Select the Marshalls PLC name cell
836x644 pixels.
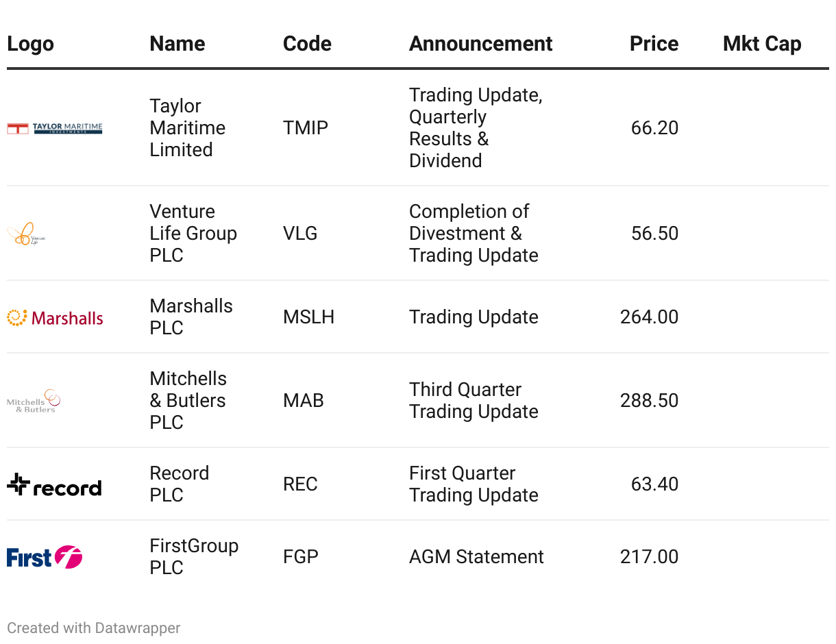coord(191,317)
